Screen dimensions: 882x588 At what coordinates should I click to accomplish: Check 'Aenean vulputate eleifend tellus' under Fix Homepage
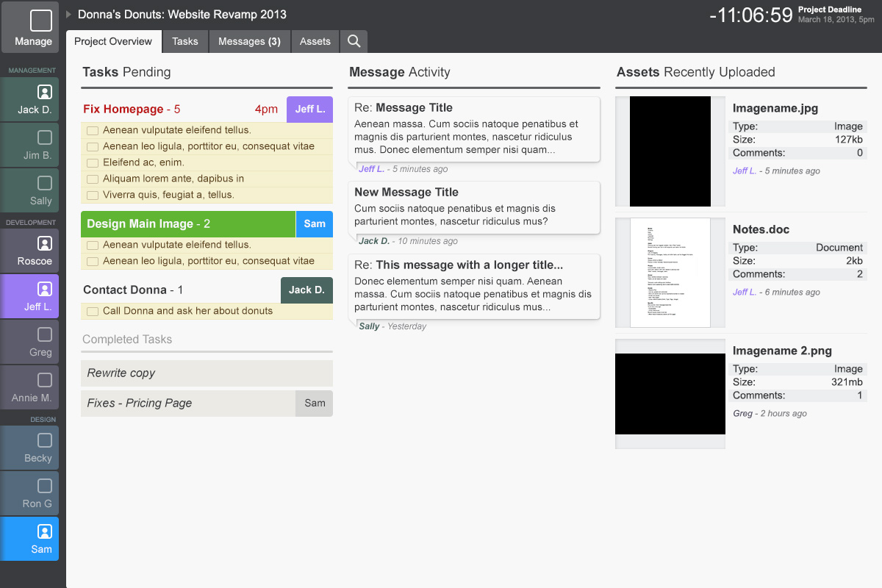(93, 130)
